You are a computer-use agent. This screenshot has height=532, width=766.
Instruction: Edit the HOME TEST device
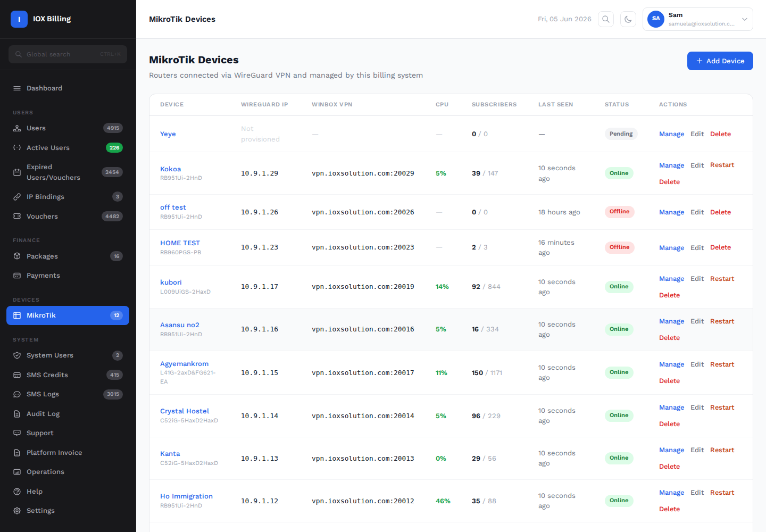(x=697, y=248)
